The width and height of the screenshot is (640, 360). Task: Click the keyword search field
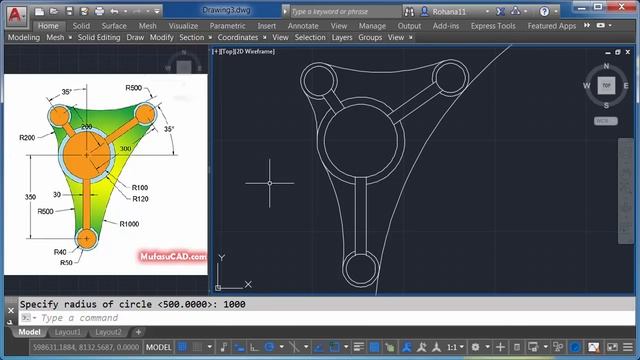coord(345,11)
